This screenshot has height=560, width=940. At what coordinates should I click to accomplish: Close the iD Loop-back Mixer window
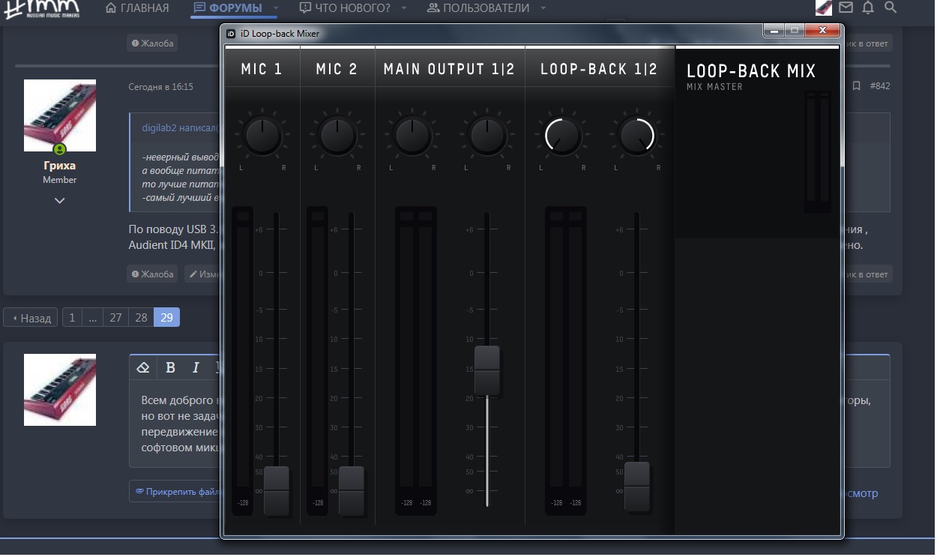click(822, 30)
